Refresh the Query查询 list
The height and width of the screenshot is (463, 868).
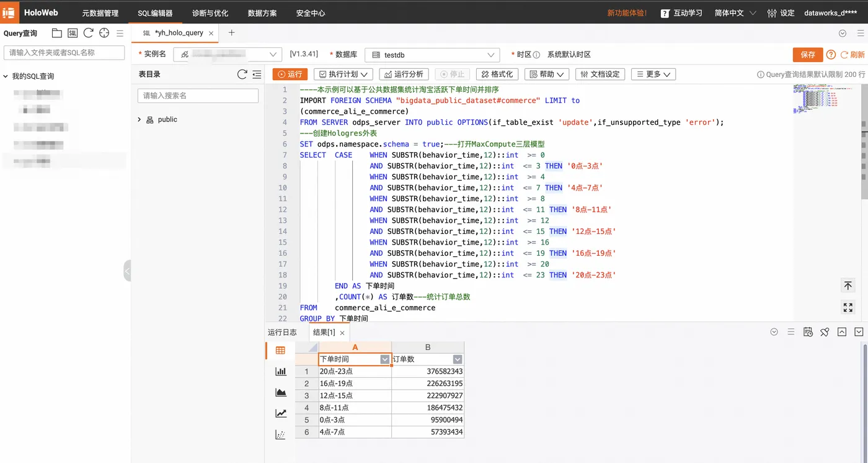(89, 33)
